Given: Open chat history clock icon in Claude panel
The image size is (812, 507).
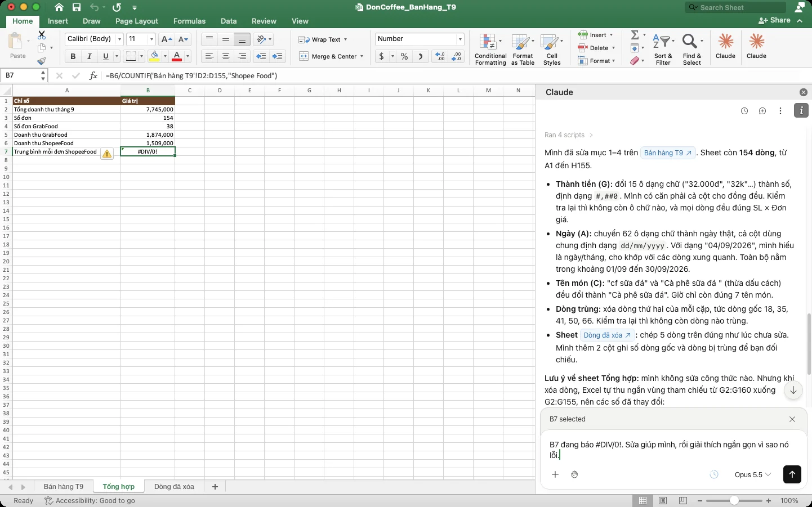Looking at the screenshot, I should point(744,111).
